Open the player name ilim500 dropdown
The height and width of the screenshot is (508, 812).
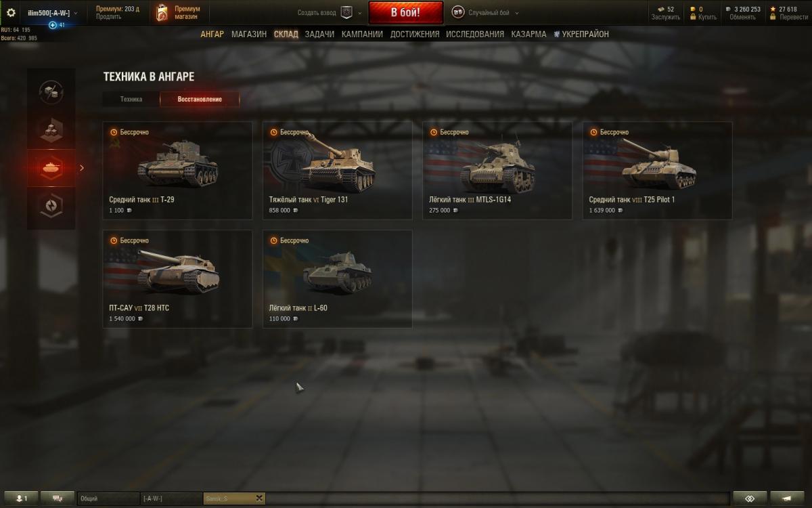[52, 13]
